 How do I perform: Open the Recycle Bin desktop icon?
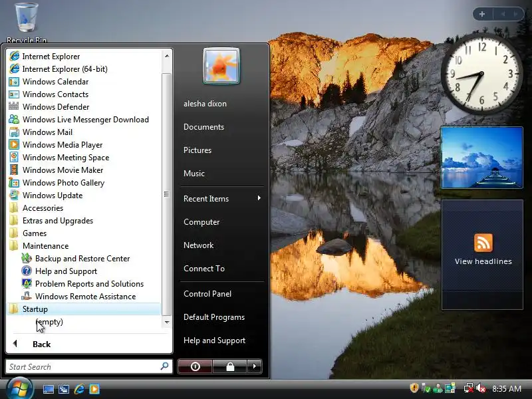pyautogui.click(x=27, y=23)
